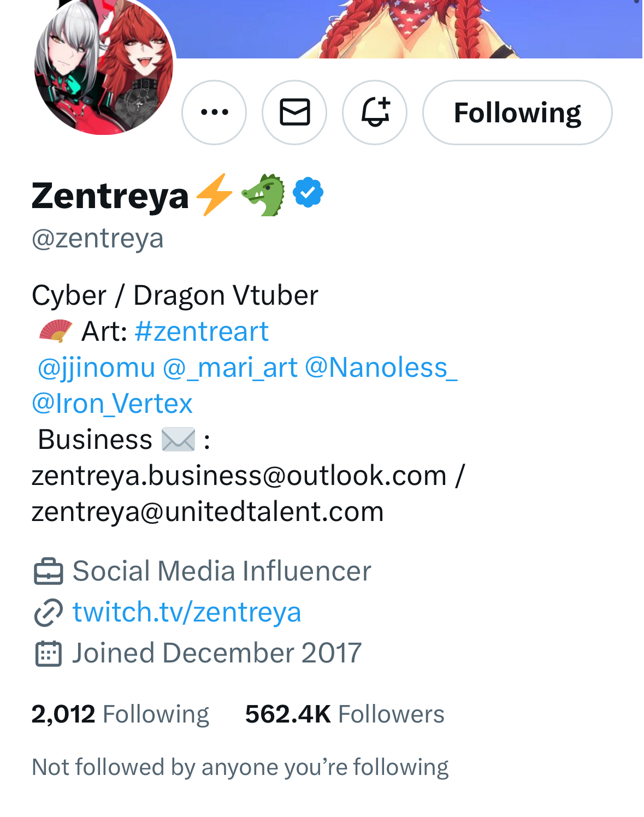Open the header banner image

tap(410, 29)
